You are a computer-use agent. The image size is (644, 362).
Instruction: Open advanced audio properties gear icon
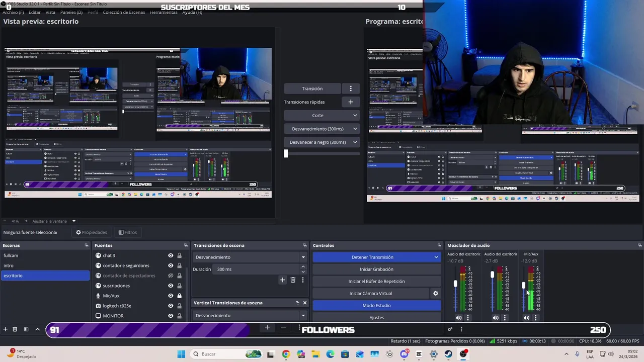tap(450, 329)
